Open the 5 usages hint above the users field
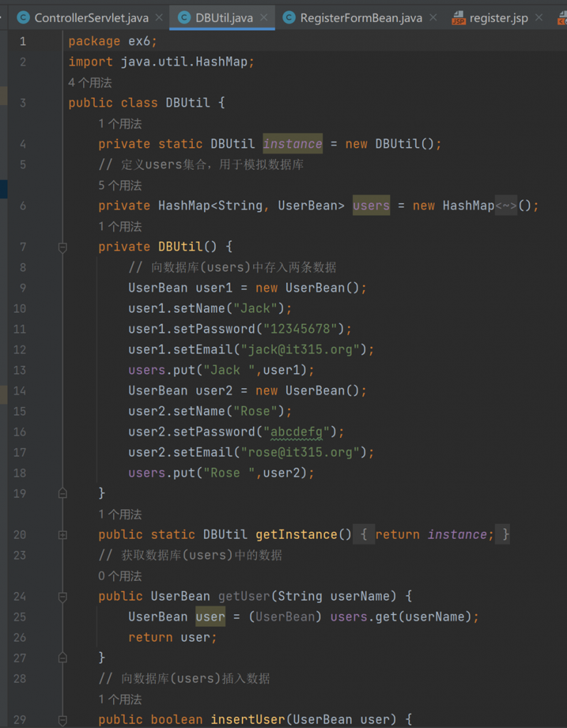Image resolution: width=567 pixels, height=728 pixels. pyautogui.click(x=120, y=186)
